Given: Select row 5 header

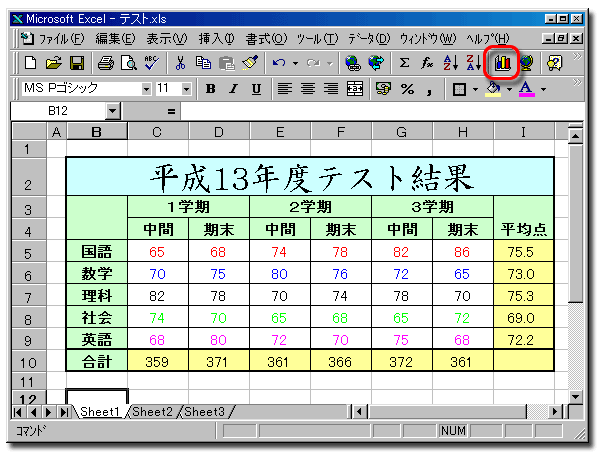Looking at the screenshot, I should tap(28, 253).
